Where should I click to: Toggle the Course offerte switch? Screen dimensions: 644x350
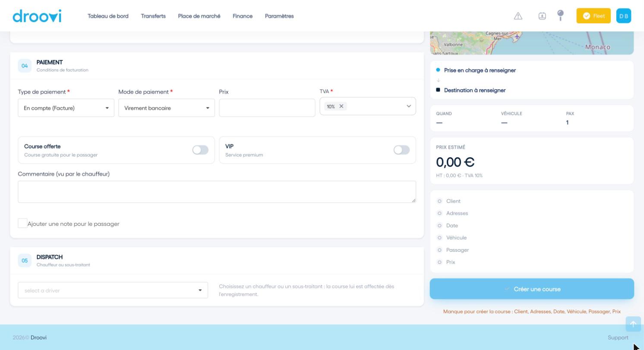pyautogui.click(x=200, y=150)
